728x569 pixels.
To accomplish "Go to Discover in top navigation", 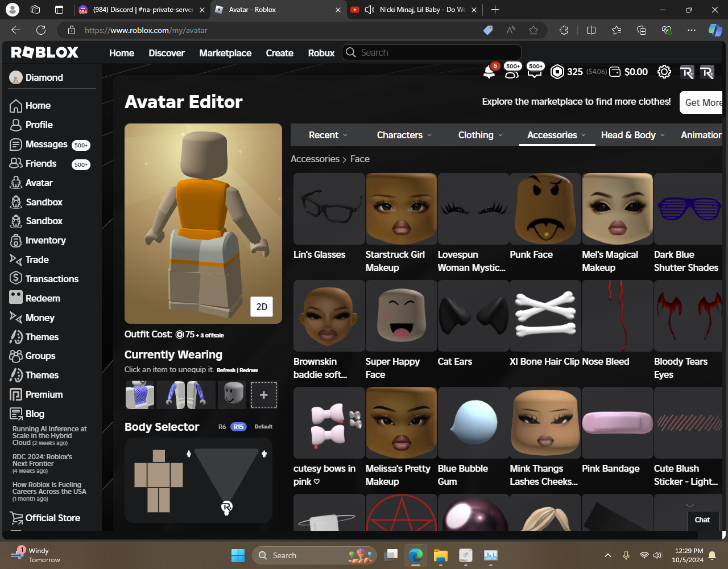I will pyautogui.click(x=167, y=53).
